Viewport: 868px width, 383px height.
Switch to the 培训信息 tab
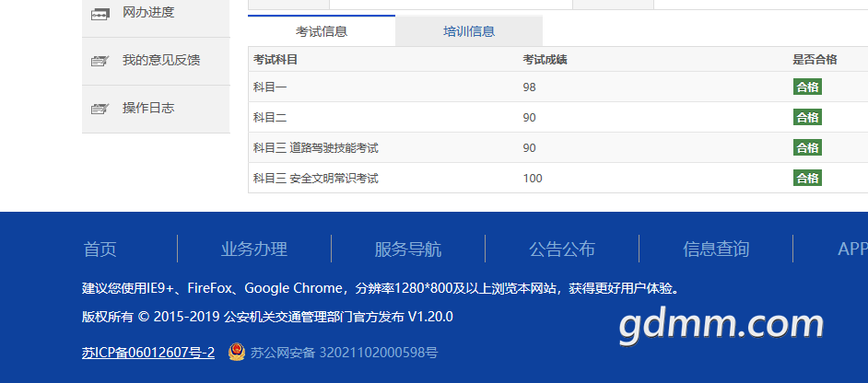tap(469, 31)
